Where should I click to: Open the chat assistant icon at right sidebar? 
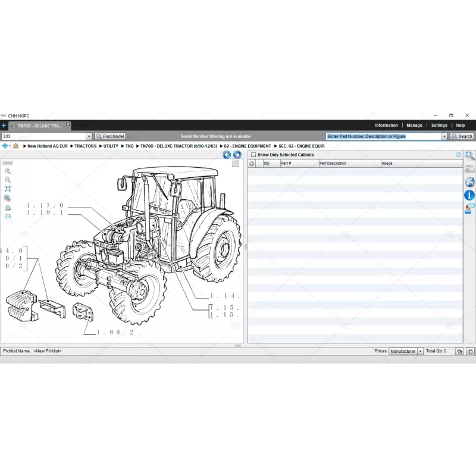(x=469, y=207)
